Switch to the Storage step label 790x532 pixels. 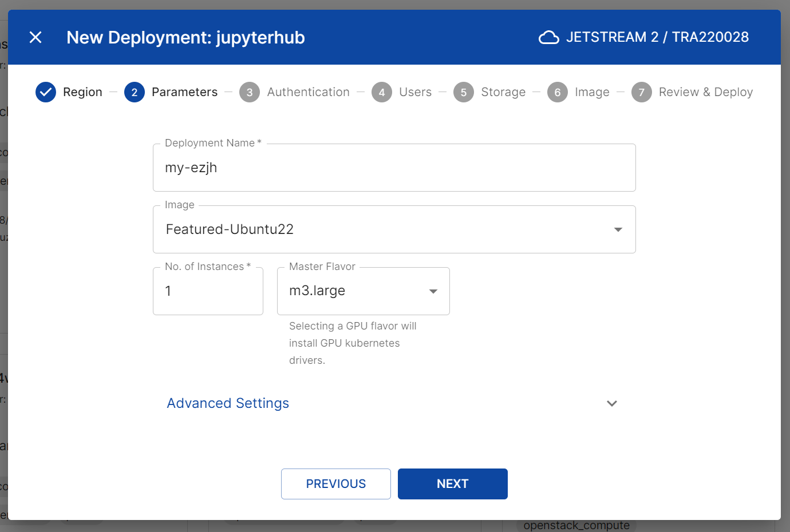(503, 92)
